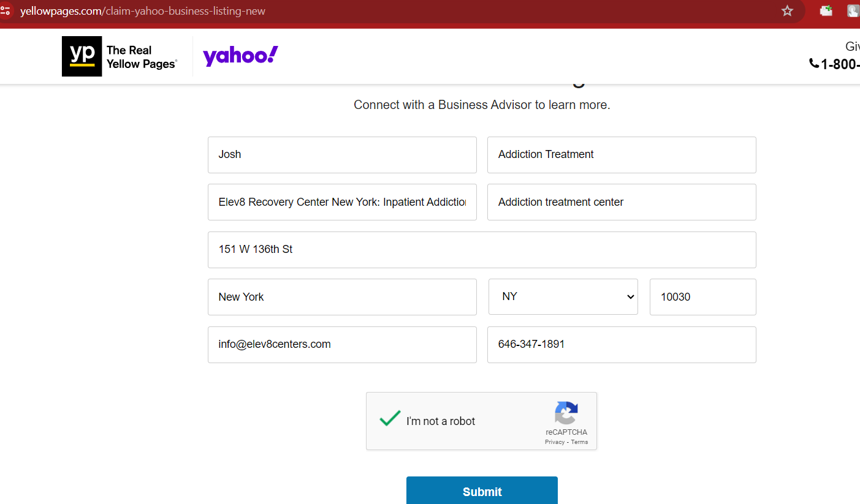Screen dimensions: 860x504
Task: Click the zip code field showing 10030
Action: coord(703,297)
